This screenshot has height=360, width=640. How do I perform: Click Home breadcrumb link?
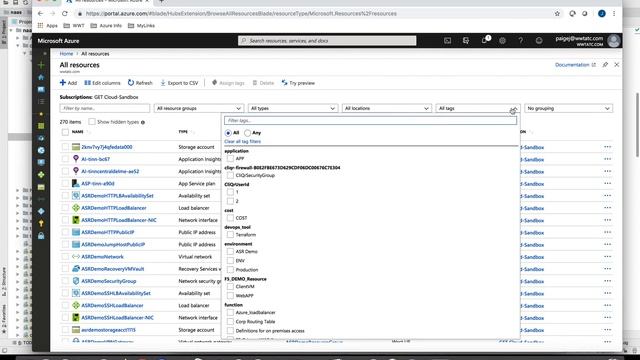click(x=66, y=53)
